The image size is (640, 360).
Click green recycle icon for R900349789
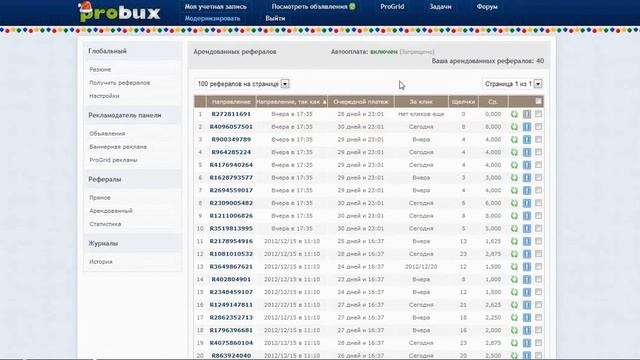(514, 140)
